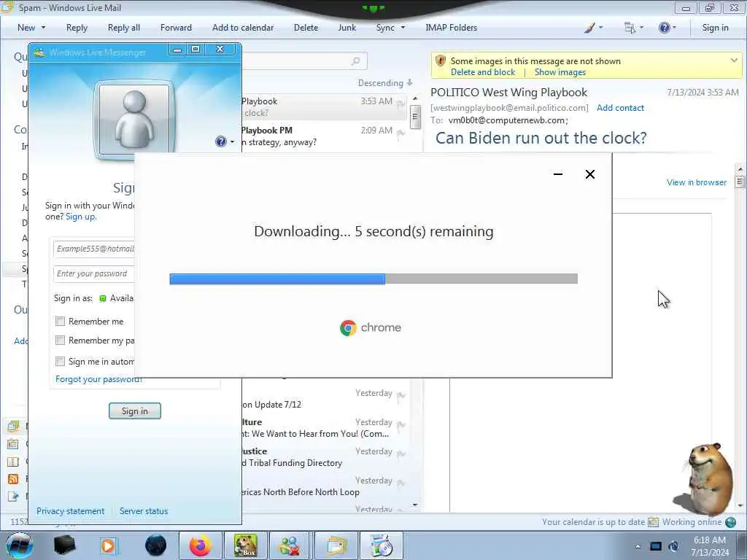The width and height of the screenshot is (747, 560).
Task: Click Reply all in the toolbar
Action: pyautogui.click(x=124, y=28)
